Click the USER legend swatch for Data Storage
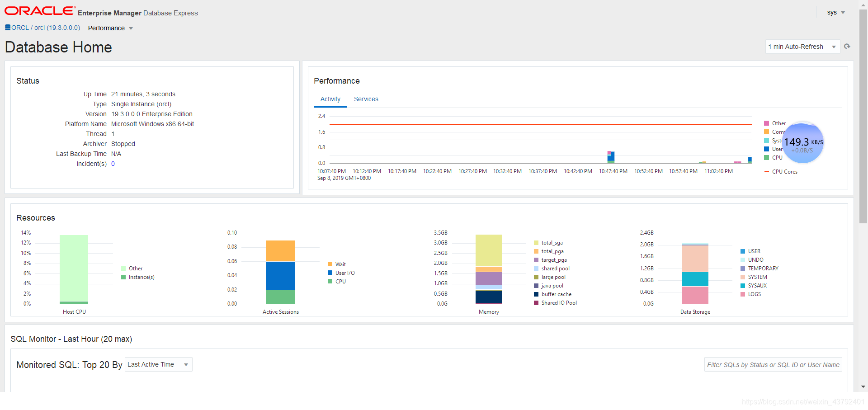This screenshot has width=868, height=410. [x=743, y=251]
